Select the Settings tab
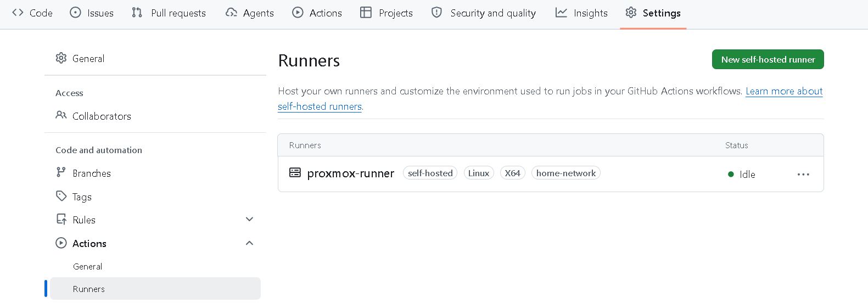 pos(653,13)
